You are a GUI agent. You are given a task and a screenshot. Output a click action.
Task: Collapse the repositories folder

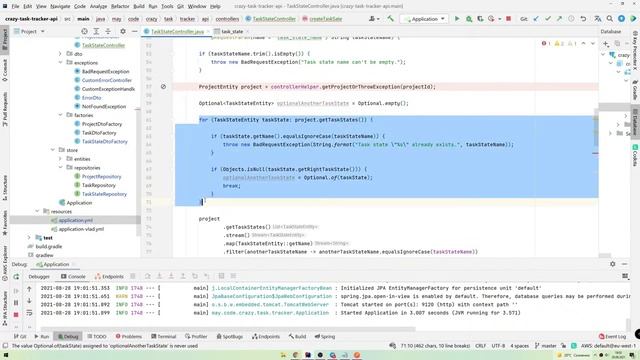point(60,167)
